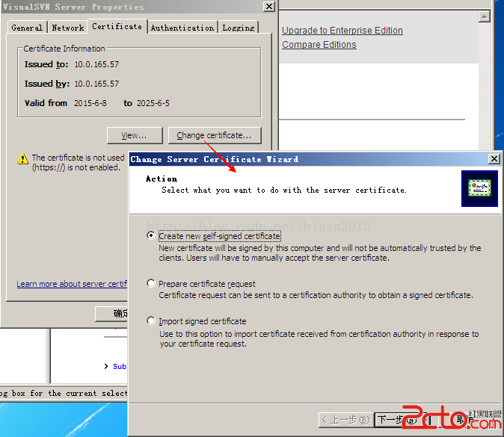Click Change certificate... button
This screenshot has width=504, height=437.
coord(215,135)
